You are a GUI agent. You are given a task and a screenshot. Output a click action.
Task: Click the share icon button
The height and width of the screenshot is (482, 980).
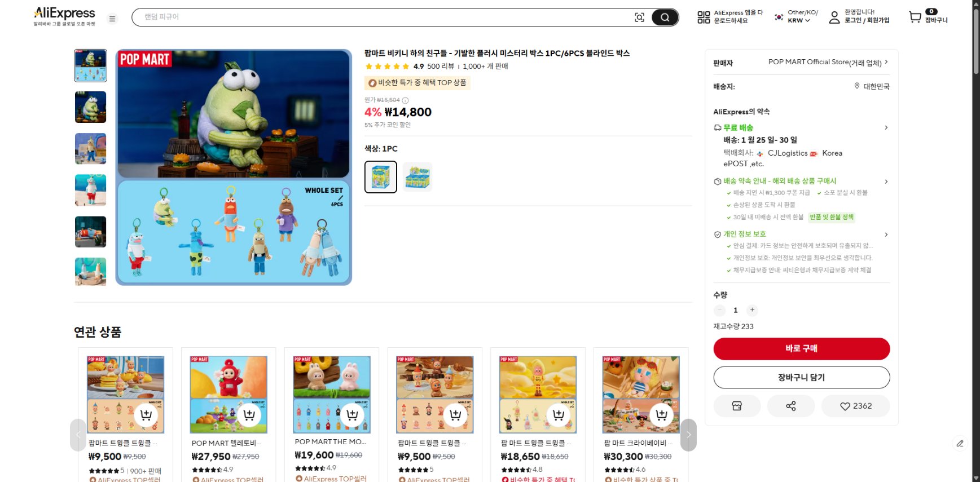[791, 406]
